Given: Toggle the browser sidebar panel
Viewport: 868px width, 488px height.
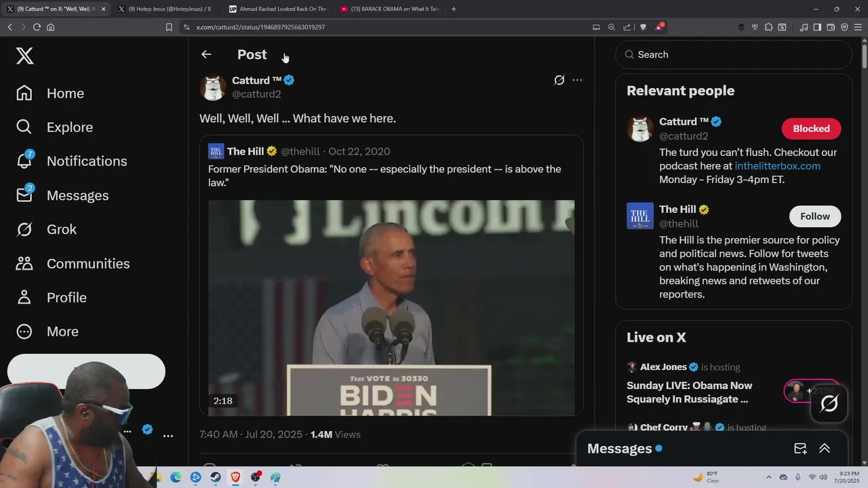Looking at the screenshot, I should [x=817, y=27].
